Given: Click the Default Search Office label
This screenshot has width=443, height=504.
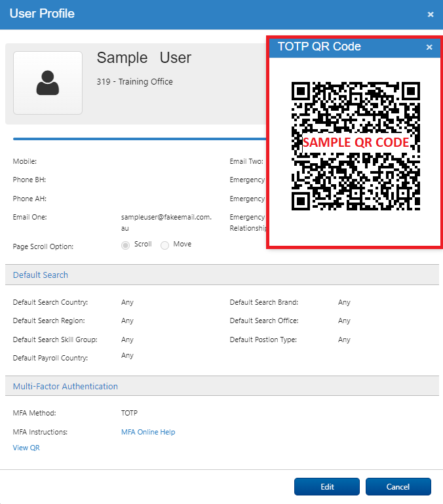Looking at the screenshot, I should (264, 320).
